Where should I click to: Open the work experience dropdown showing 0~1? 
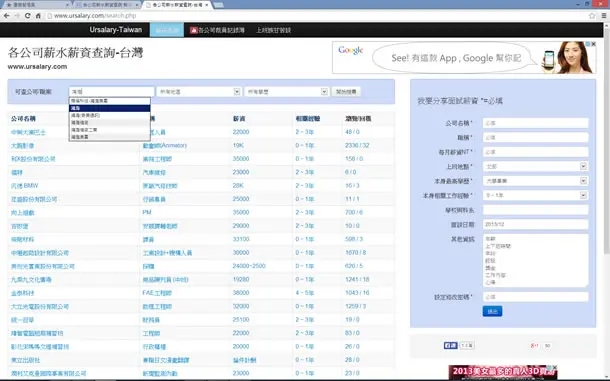point(535,195)
